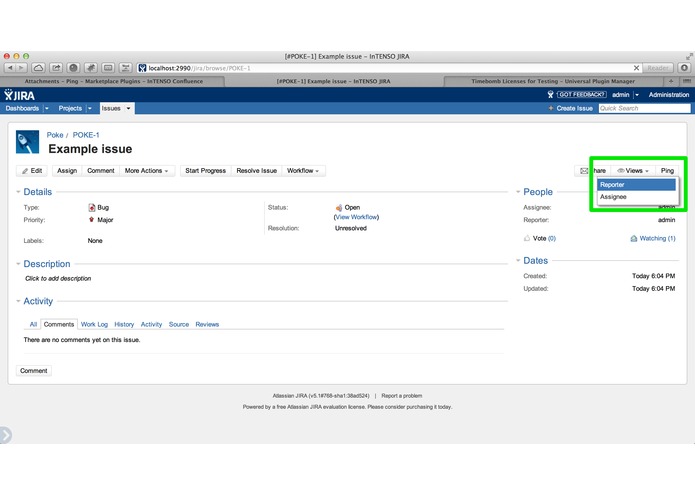Open the Downloads button next to Reader

click(x=684, y=68)
